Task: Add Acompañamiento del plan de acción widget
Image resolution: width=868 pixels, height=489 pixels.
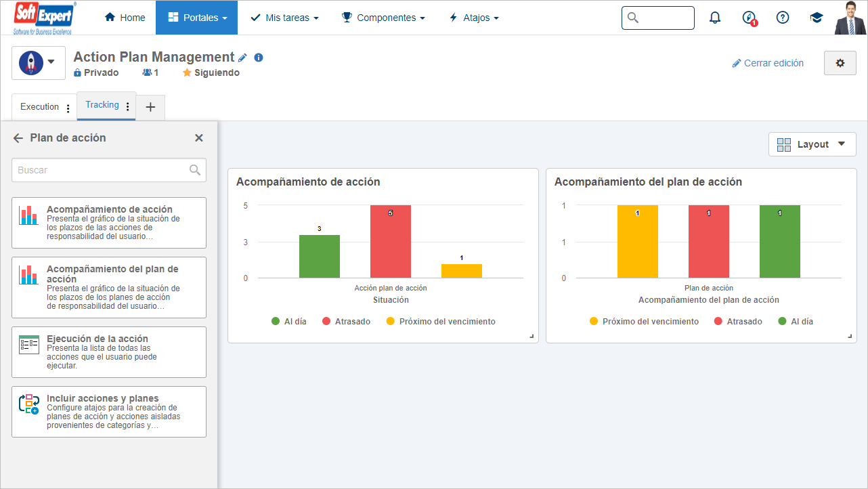Action: [109, 287]
